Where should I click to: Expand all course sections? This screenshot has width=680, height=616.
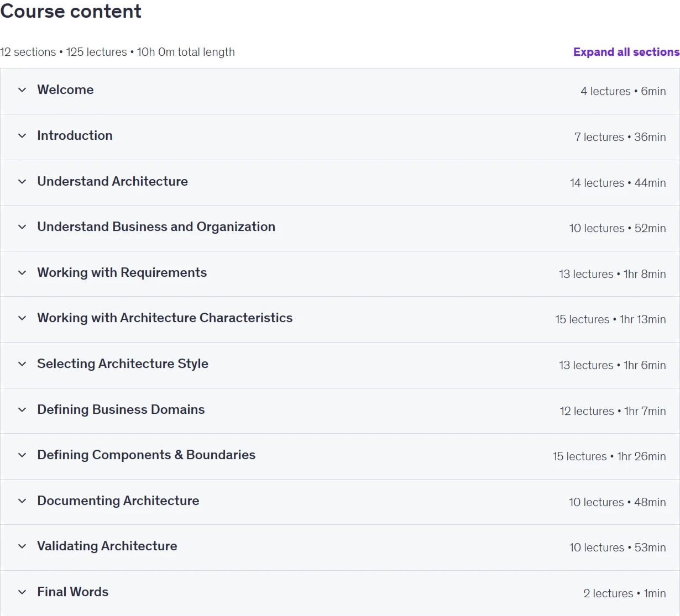coord(626,52)
